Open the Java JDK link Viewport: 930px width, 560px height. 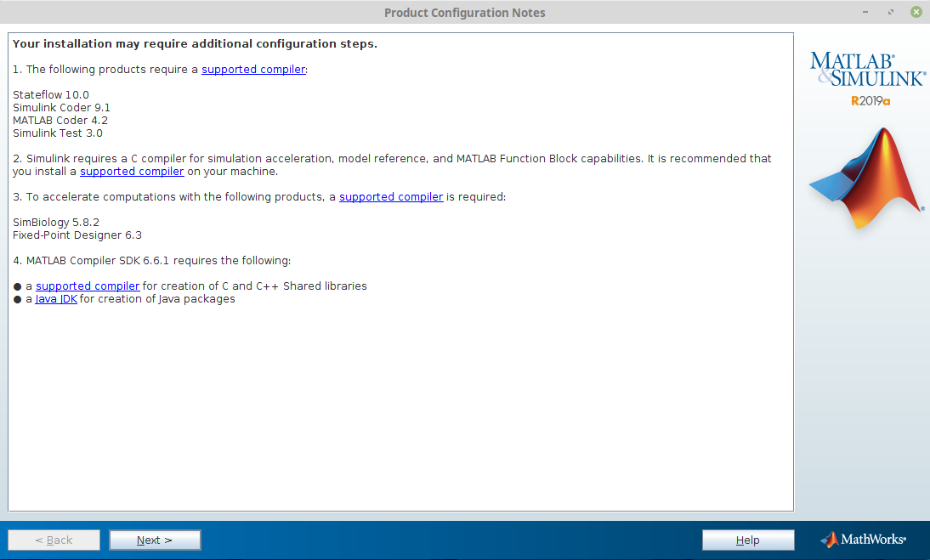point(56,299)
